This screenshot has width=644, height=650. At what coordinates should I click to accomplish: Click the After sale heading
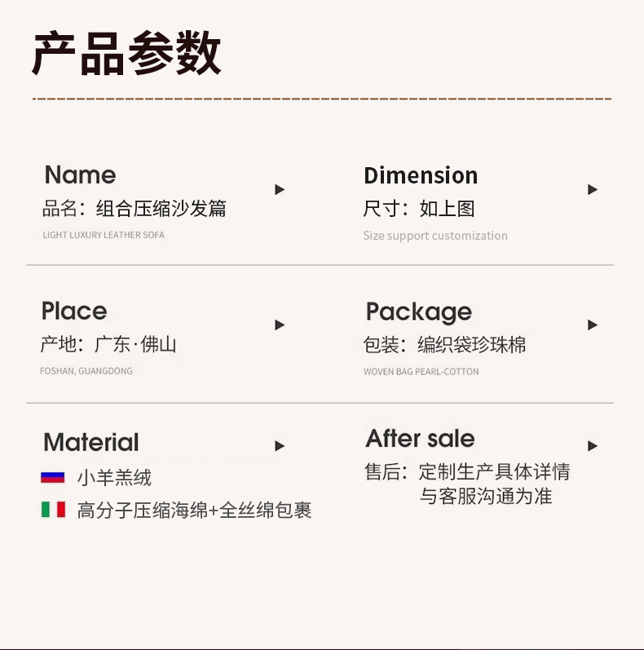tap(420, 439)
